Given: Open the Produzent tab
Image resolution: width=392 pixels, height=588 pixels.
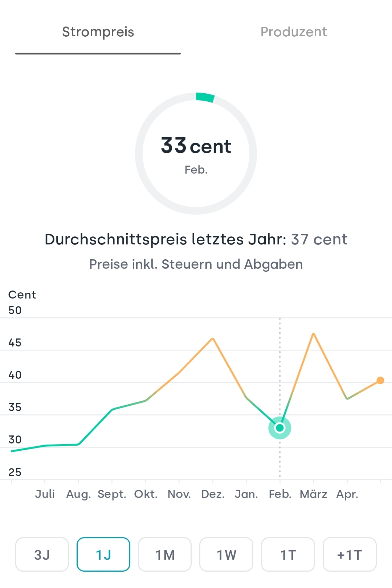Looking at the screenshot, I should [x=294, y=32].
